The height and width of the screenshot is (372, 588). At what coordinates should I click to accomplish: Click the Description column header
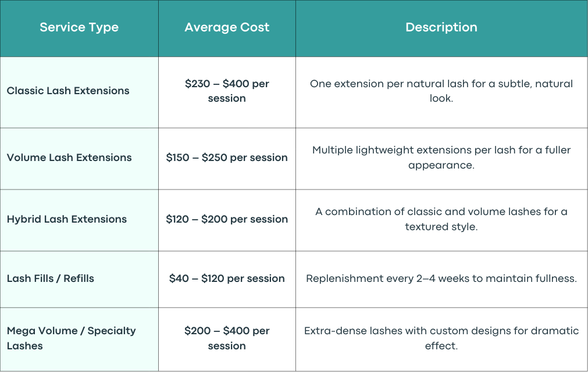(441, 28)
